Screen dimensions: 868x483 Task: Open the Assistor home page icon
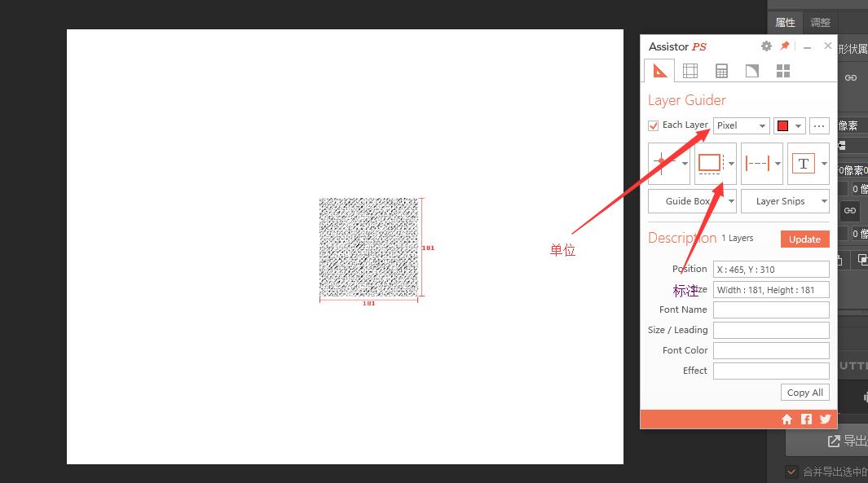pyautogui.click(x=786, y=419)
